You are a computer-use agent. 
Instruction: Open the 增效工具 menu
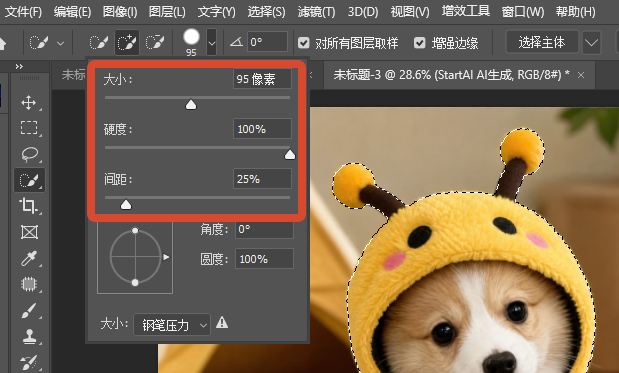[465, 11]
